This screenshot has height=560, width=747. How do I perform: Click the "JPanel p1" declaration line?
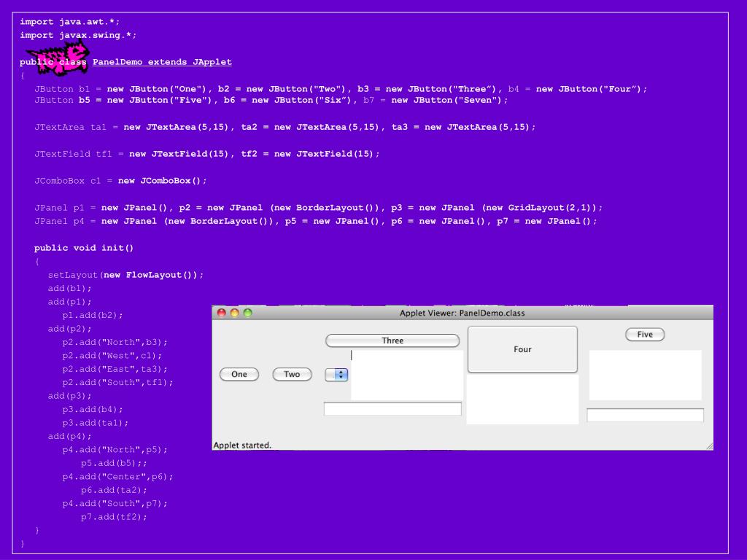coord(318,208)
